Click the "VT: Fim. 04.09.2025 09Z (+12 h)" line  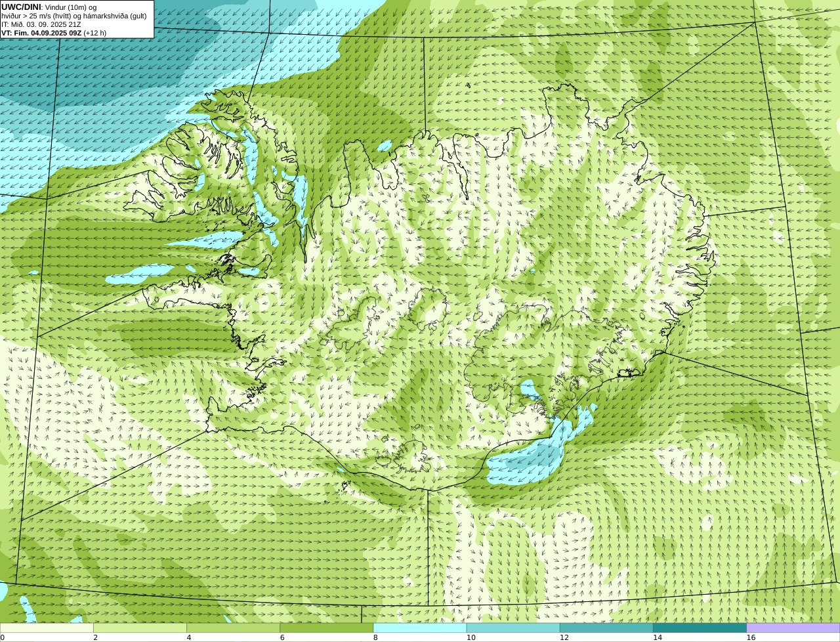click(54, 33)
